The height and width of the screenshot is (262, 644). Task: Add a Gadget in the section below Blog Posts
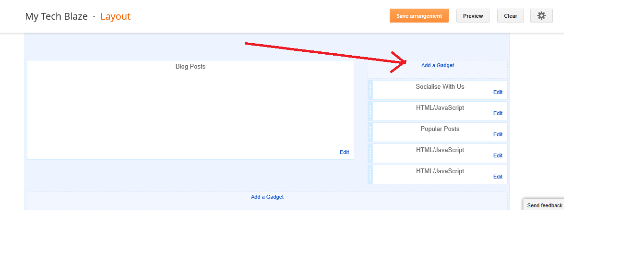pos(267,197)
